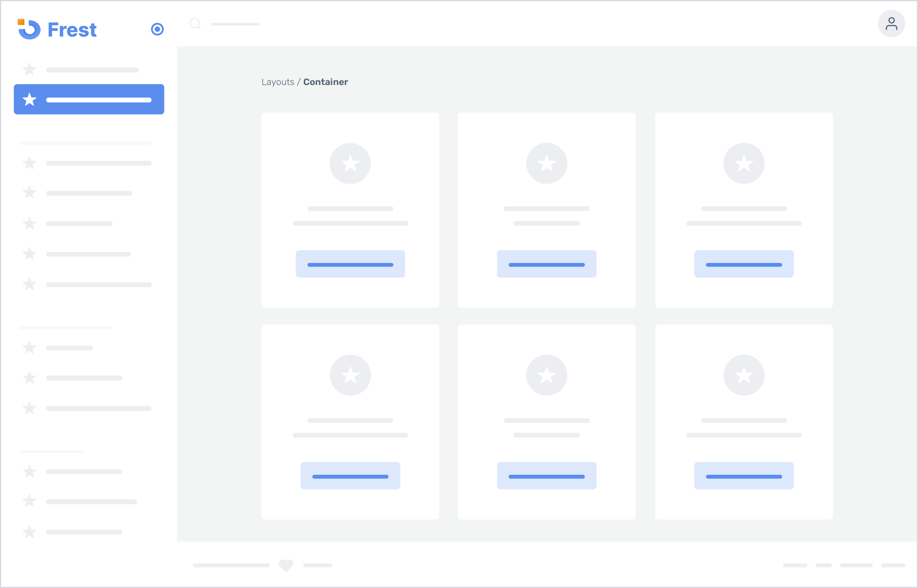Click the first card's blue action button
The width and height of the screenshot is (918, 588).
pos(350,264)
